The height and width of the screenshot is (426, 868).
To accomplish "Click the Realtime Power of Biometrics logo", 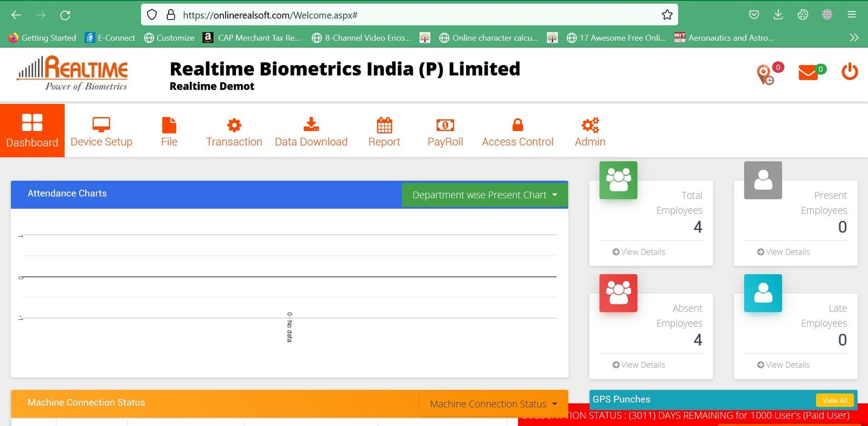I will [72, 73].
